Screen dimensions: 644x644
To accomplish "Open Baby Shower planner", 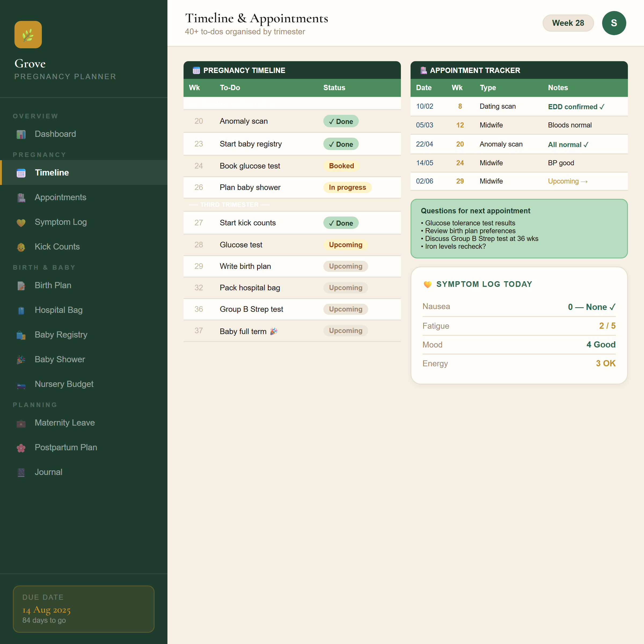I will [84, 359].
